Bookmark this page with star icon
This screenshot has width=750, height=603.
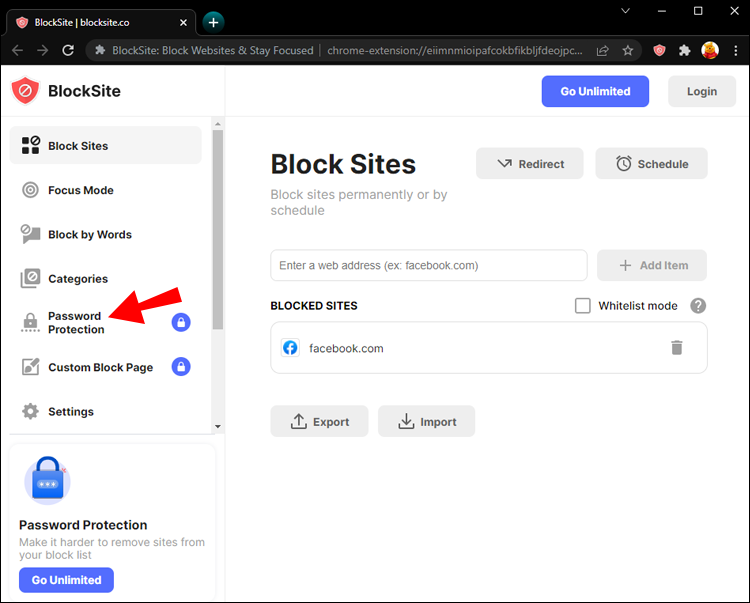click(628, 50)
